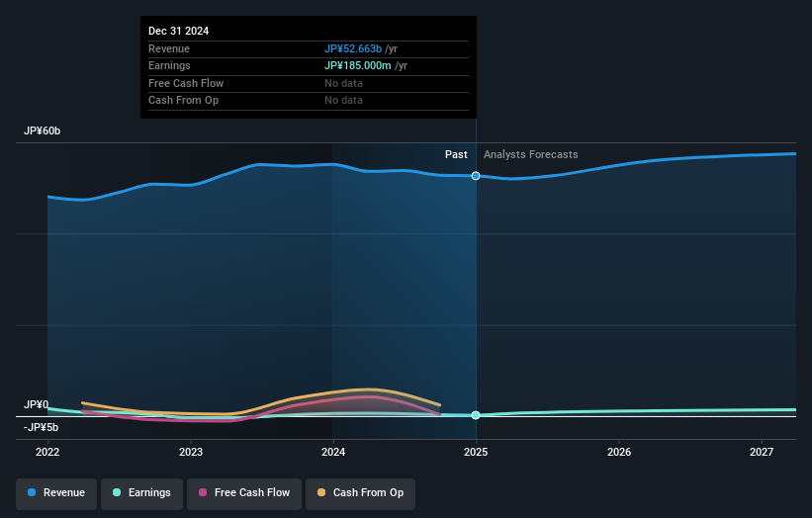This screenshot has height=518, width=812.
Task: Click the 2023 x-axis label
Action: point(191,452)
